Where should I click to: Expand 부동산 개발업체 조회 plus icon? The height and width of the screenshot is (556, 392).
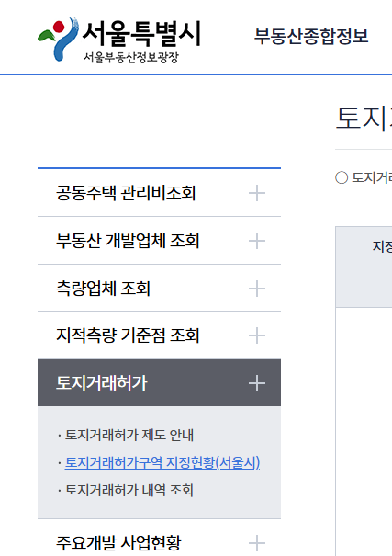[257, 241]
